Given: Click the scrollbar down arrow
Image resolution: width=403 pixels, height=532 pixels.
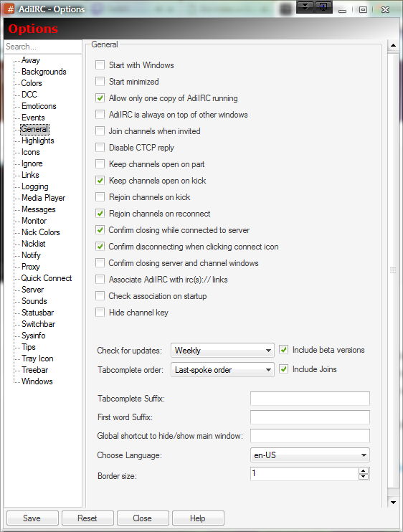Looking at the screenshot, I should pyautogui.click(x=393, y=502).
